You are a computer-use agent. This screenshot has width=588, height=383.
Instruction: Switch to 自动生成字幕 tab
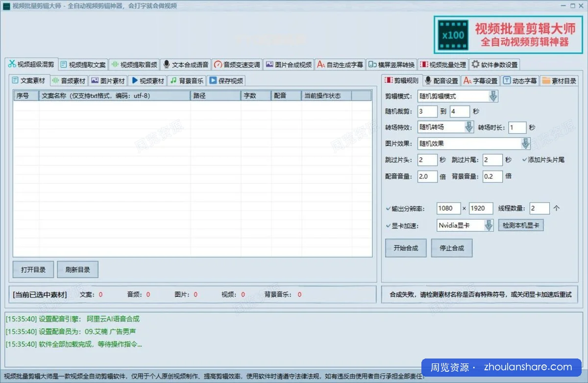[340, 64]
